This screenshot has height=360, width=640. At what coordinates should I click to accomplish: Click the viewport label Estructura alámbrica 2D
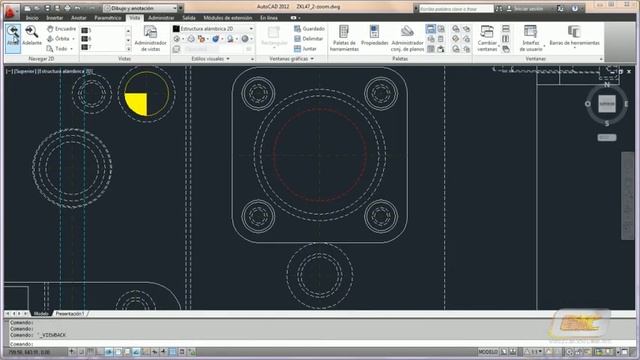(65, 71)
